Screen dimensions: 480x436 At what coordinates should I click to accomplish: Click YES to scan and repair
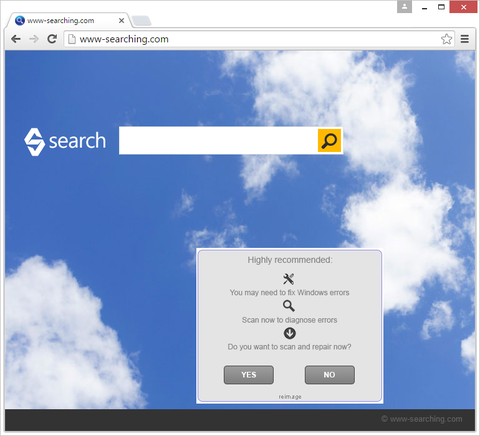pos(249,375)
